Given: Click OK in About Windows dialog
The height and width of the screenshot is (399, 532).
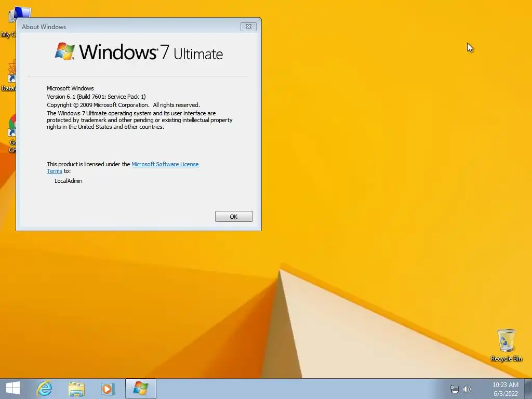Looking at the screenshot, I should click(234, 217).
